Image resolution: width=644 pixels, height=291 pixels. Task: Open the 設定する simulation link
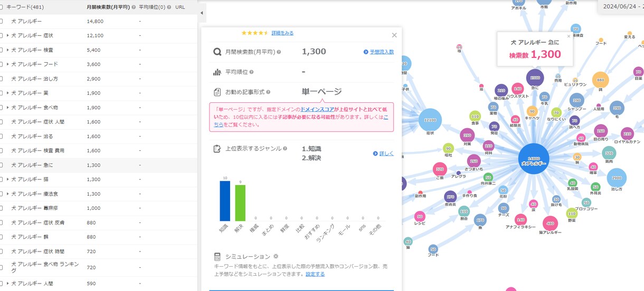315,274
